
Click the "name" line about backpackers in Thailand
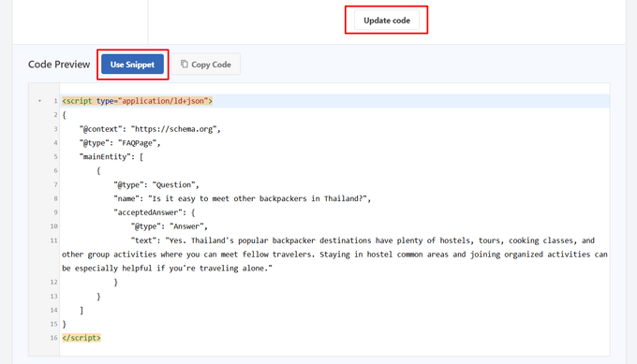(x=242, y=198)
